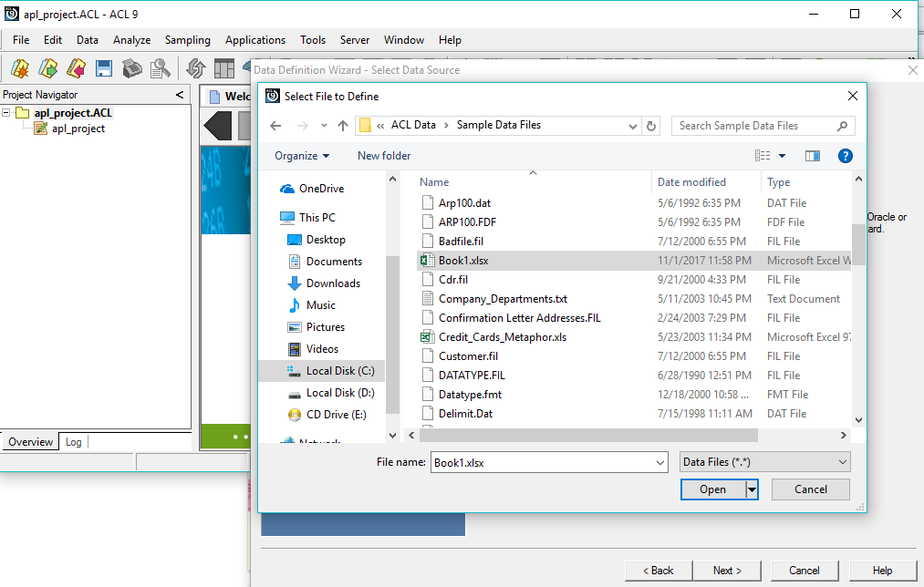The width and height of the screenshot is (924, 587).
Task: Click the black back arrow on Welcome page
Action: 217,126
